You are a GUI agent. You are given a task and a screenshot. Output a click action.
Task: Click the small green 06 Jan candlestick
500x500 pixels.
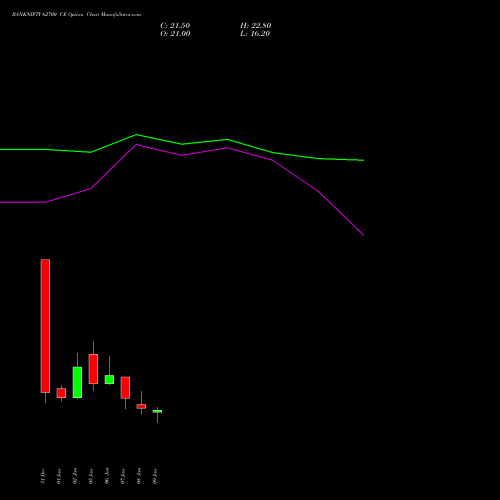point(109,379)
